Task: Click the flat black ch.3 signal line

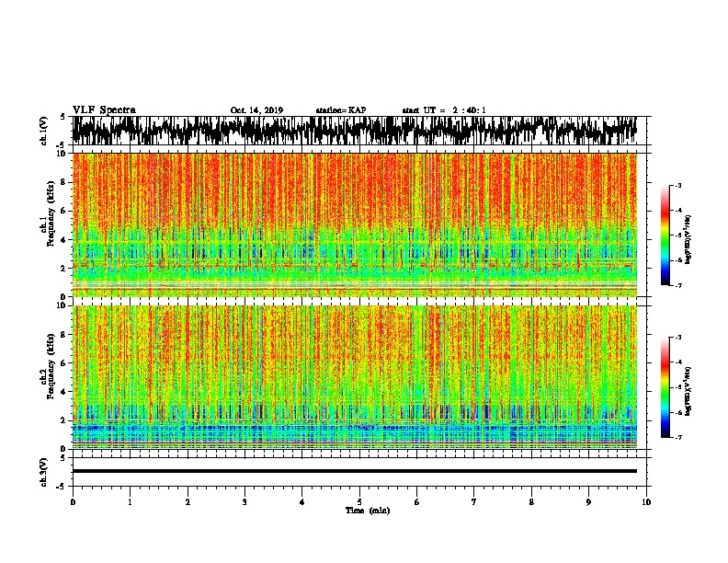Action: [354, 471]
